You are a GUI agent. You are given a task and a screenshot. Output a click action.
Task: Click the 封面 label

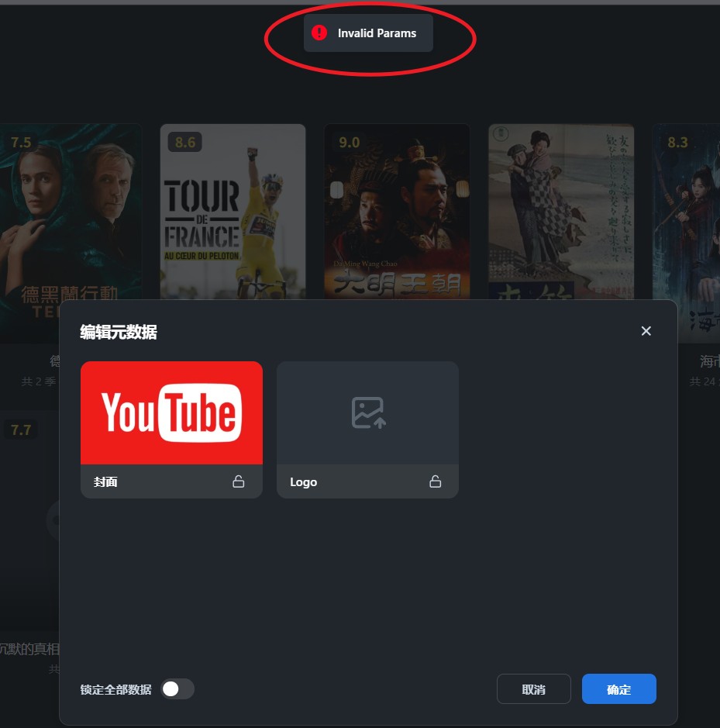tap(105, 482)
